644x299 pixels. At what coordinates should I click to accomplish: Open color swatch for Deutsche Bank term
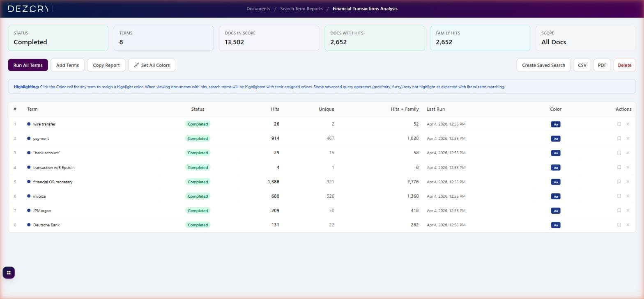[555, 225]
